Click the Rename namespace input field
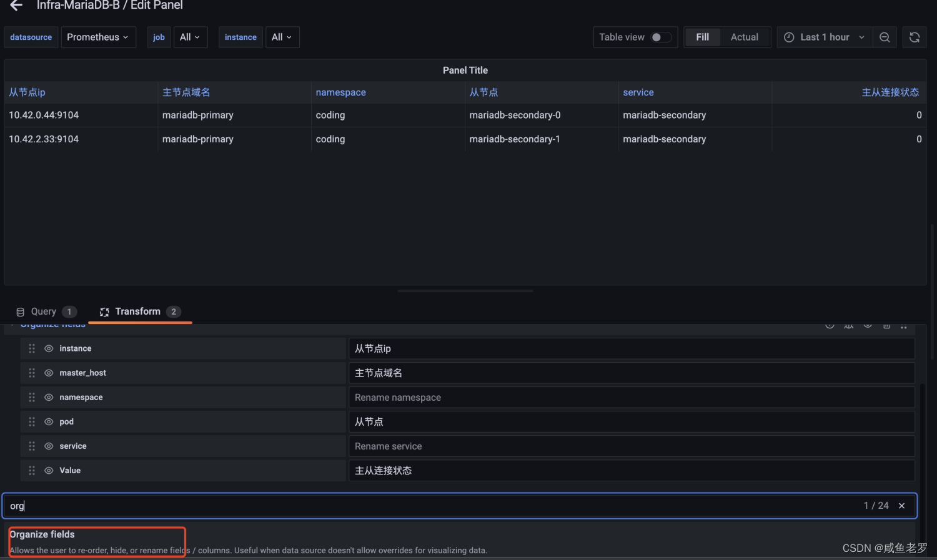Viewport: 937px width, 560px height. [632, 397]
